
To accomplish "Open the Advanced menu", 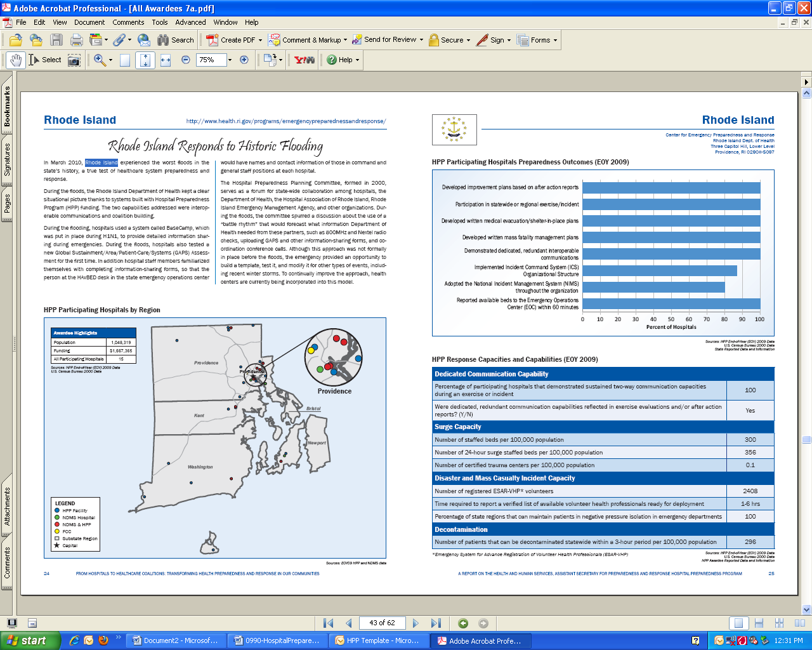I will point(190,22).
